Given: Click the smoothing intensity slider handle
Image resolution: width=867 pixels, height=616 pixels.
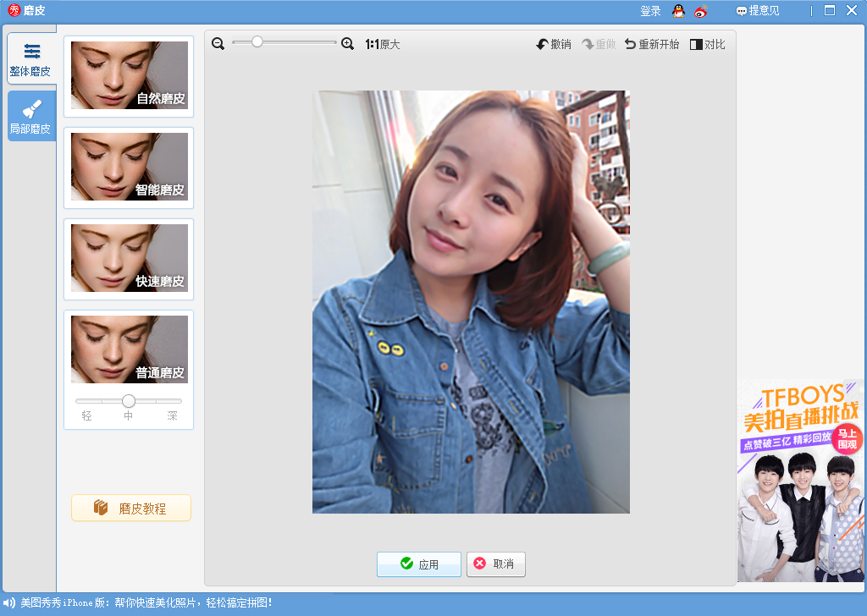Looking at the screenshot, I should [x=129, y=401].
